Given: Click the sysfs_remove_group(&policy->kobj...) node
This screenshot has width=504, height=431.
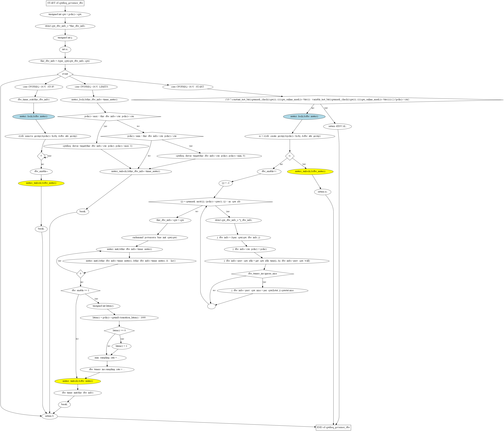Looking at the screenshot, I should (x=48, y=136).
